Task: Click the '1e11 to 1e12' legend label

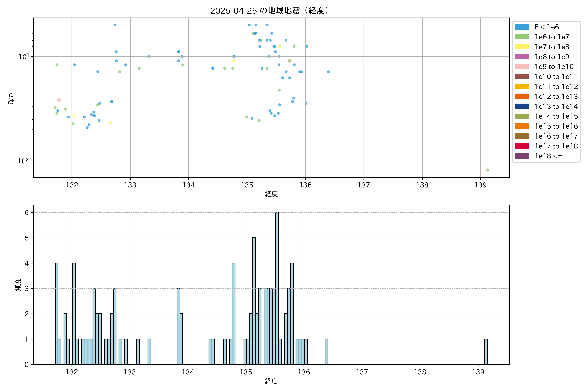Action: pos(556,87)
